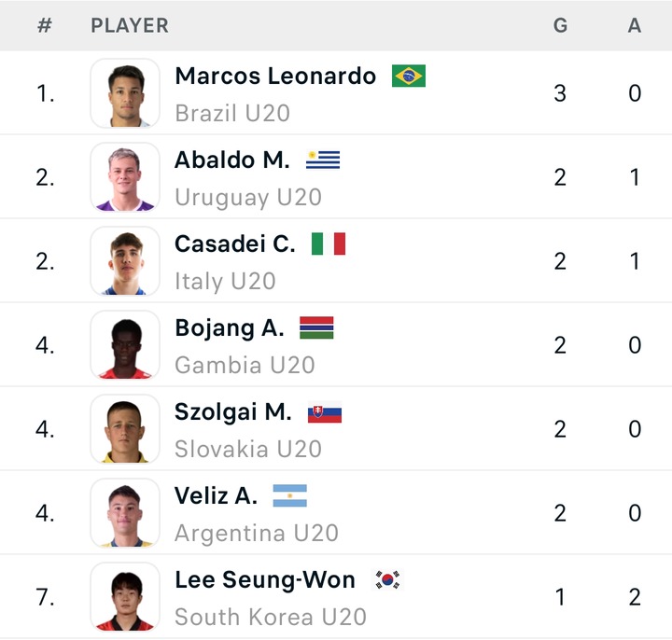
Task: Click the Uruguay flag icon
Action: coord(323,160)
